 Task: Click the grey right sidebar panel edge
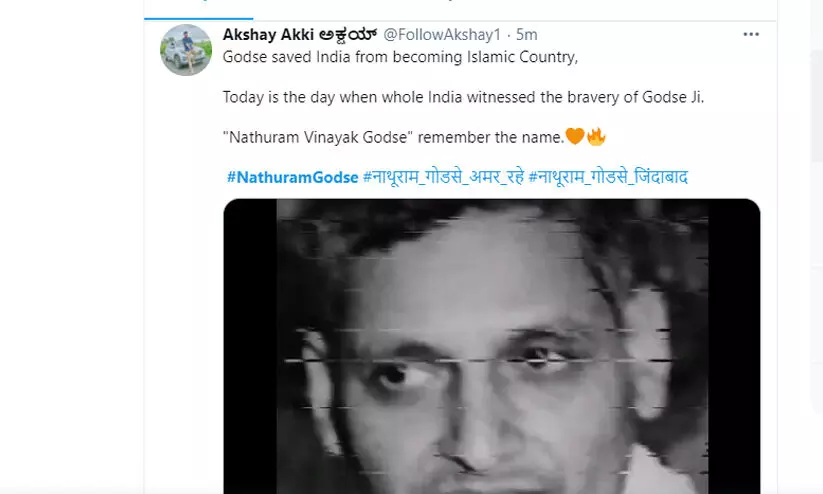[818, 231]
